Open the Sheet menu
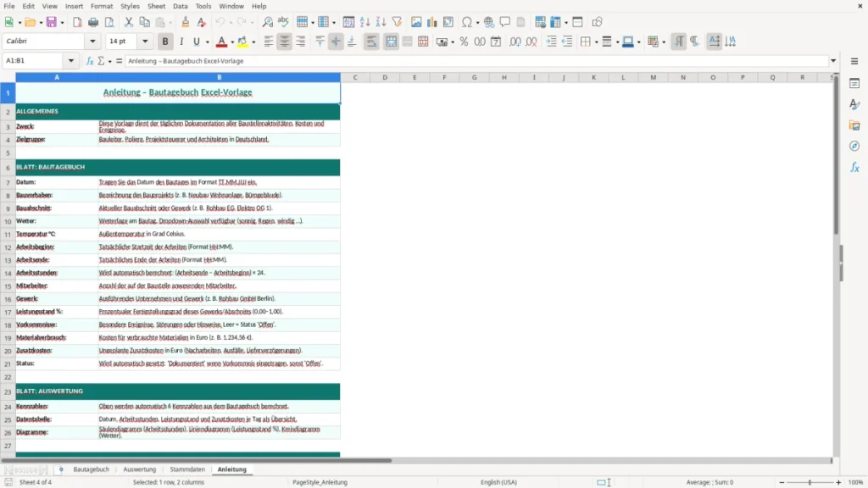 (x=156, y=6)
